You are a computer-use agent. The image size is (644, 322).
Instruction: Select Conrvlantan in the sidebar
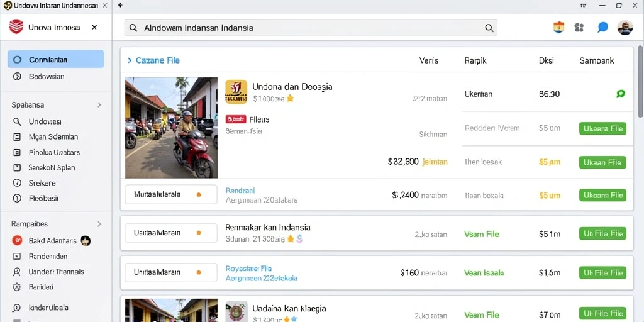[x=56, y=59]
